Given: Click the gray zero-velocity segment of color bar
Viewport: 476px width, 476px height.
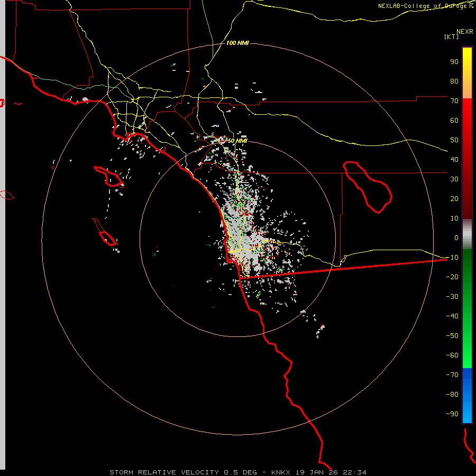Looking at the screenshot, I should tap(467, 234).
